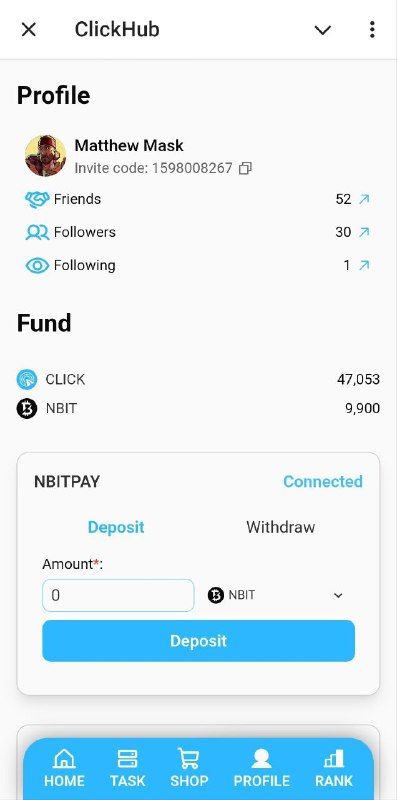This screenshot has height=800, width=397.
Task: Open Friends list via arrow icon
Action: (x=364, y=199)
